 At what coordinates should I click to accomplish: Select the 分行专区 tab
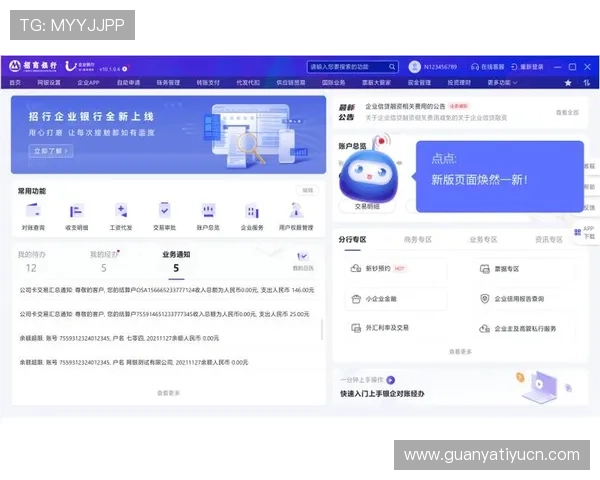352,240
